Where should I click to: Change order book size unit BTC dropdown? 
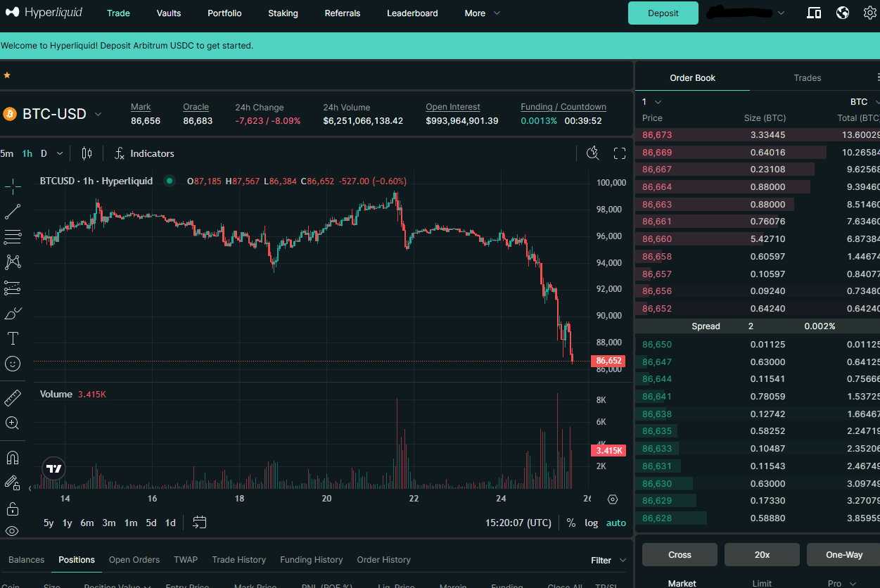pyautogui.click(x=865, y=102)
